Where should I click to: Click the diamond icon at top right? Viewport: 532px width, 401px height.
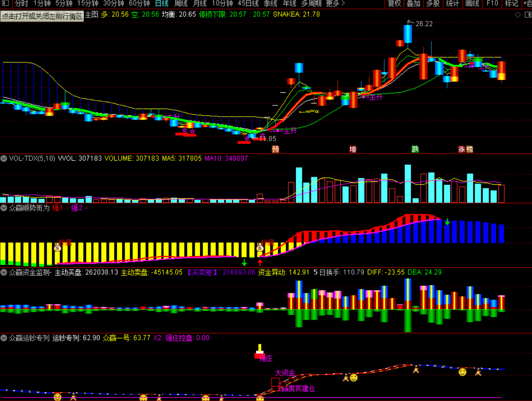pyautogui.click(x=518, y=15)
